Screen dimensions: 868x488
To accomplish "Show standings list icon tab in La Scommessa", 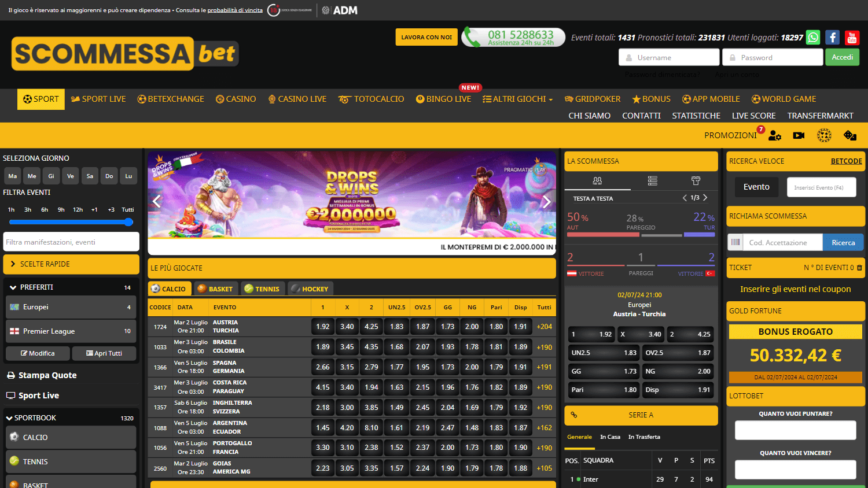I will click(x=653, y=181).
